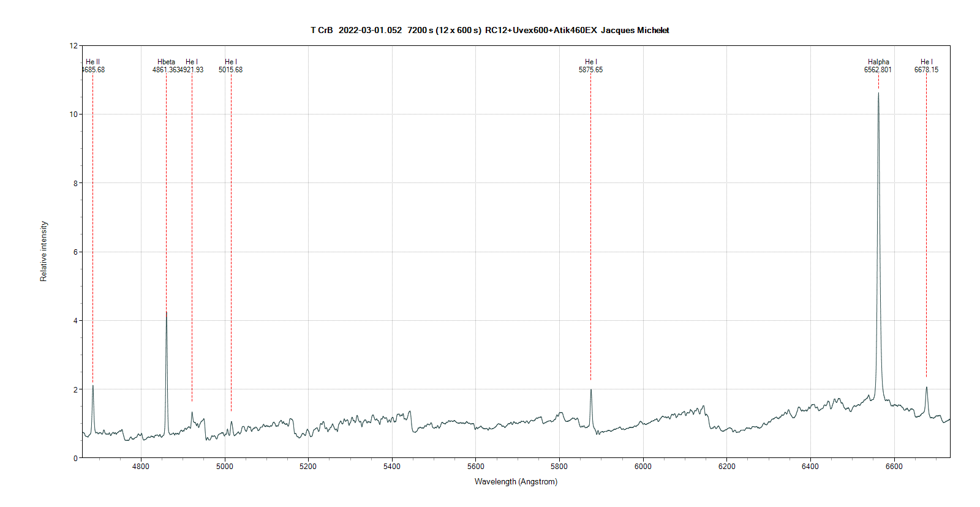
Task: Click the He I 5015.68 label
Action: tap(230, 66)
